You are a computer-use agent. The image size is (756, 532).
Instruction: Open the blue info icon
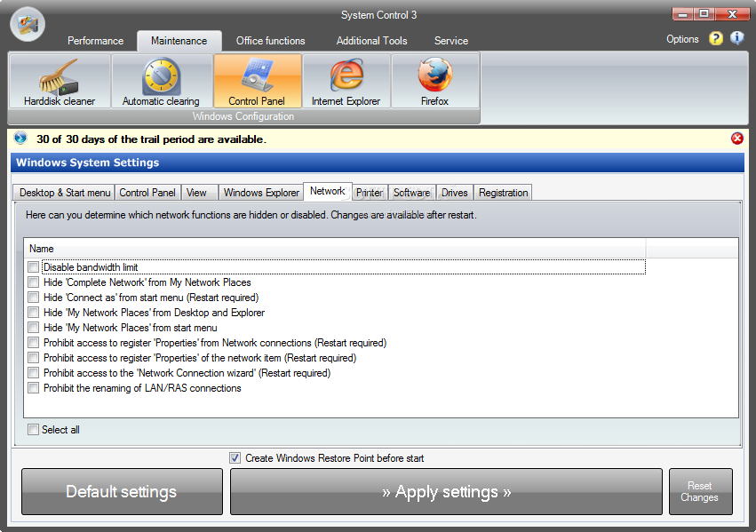click(736, 38)
